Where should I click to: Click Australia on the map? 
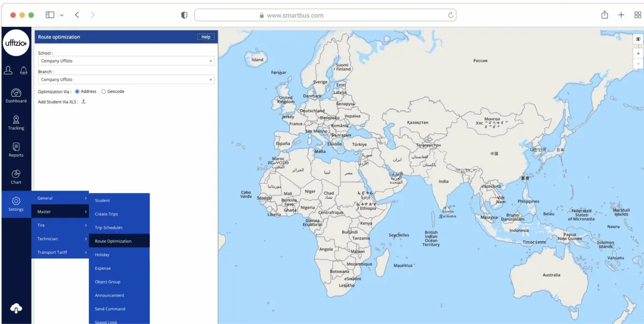551,275
